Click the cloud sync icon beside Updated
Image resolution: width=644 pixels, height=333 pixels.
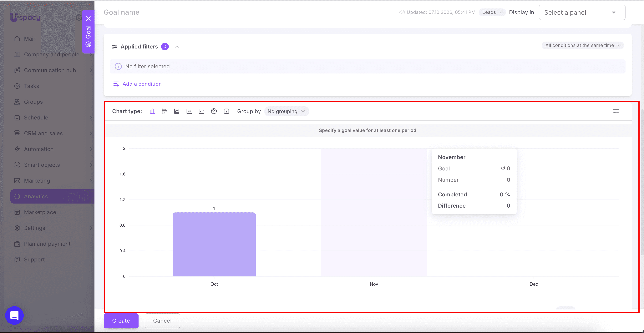click(402, 12)
